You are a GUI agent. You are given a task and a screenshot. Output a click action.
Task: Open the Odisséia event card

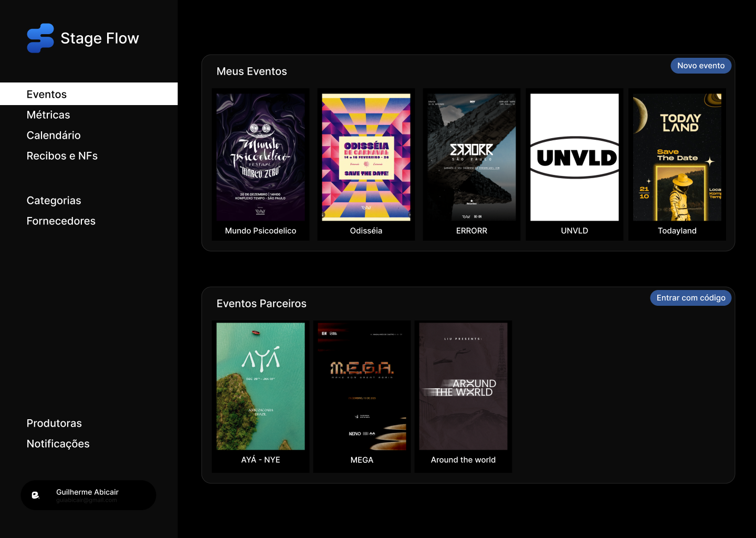pyautogui.click(x=366, y=164)
